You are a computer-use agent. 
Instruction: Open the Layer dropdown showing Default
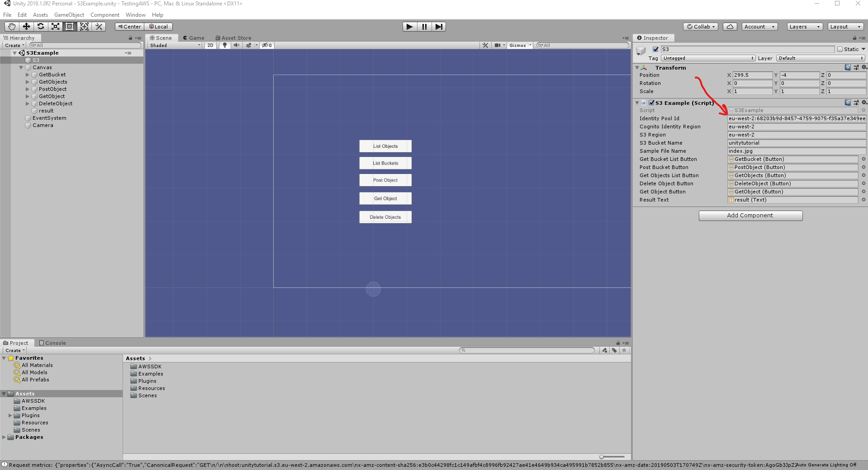point(821,58)
